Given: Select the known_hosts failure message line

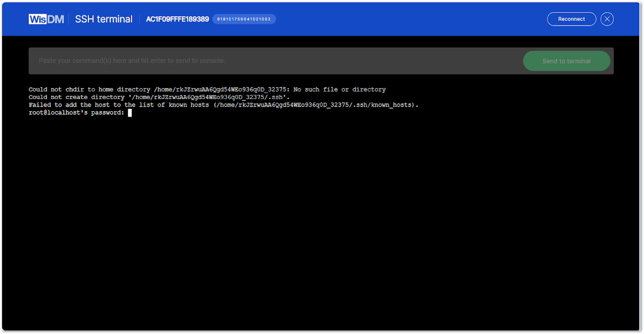Looking at the screenshot, I should (223, 105).
